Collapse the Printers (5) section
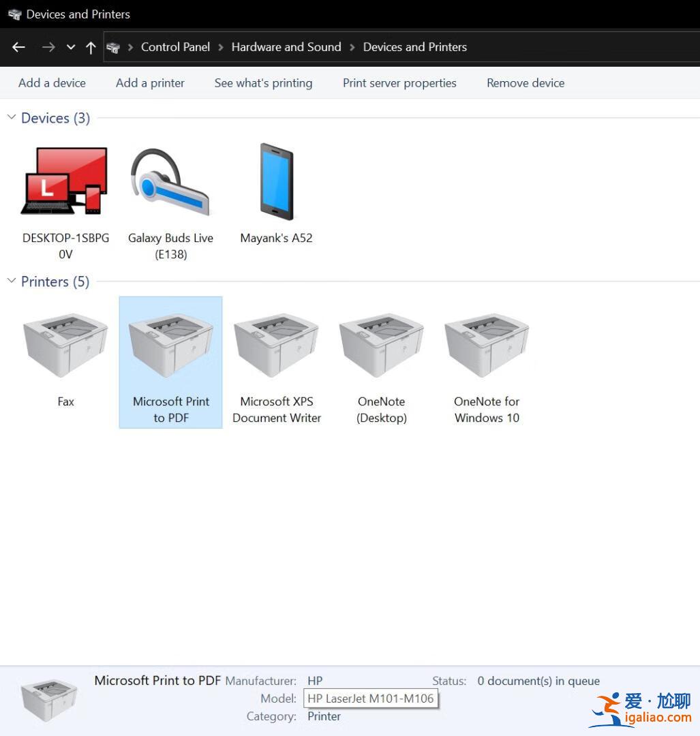700x736 pixels. 11,281
